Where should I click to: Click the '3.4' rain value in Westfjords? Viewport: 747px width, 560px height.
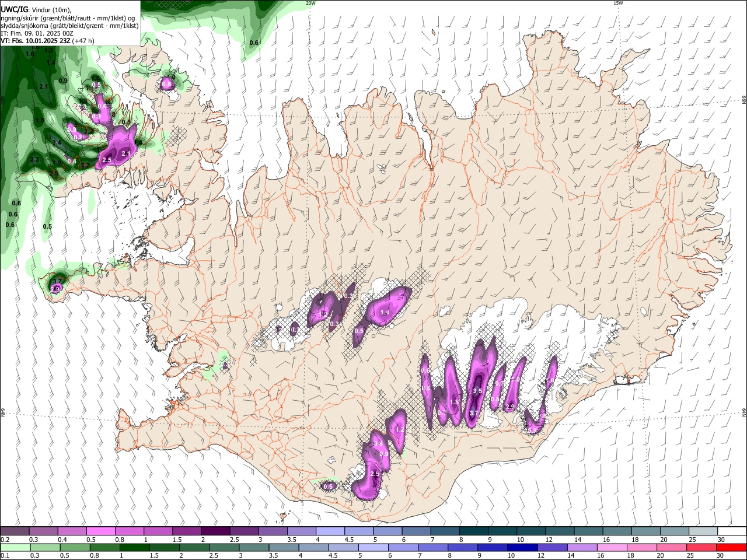click(57, 142)
